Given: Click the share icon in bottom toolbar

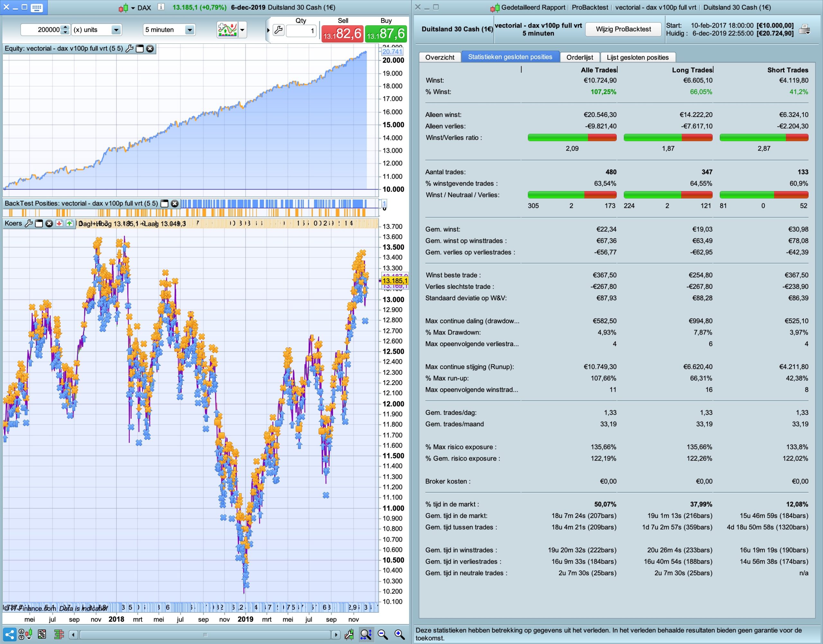Looking at the screenshot, I should coord(10,635).
